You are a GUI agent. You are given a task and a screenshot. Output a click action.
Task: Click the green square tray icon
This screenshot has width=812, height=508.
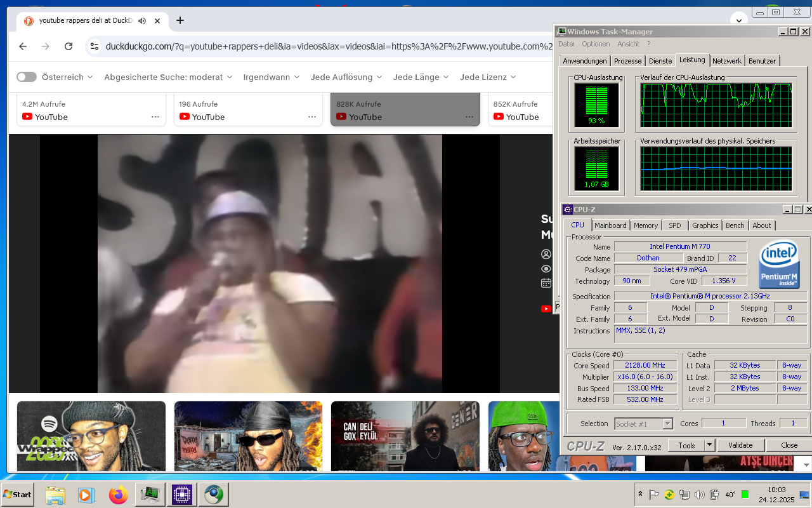click(x=745, y=494)
